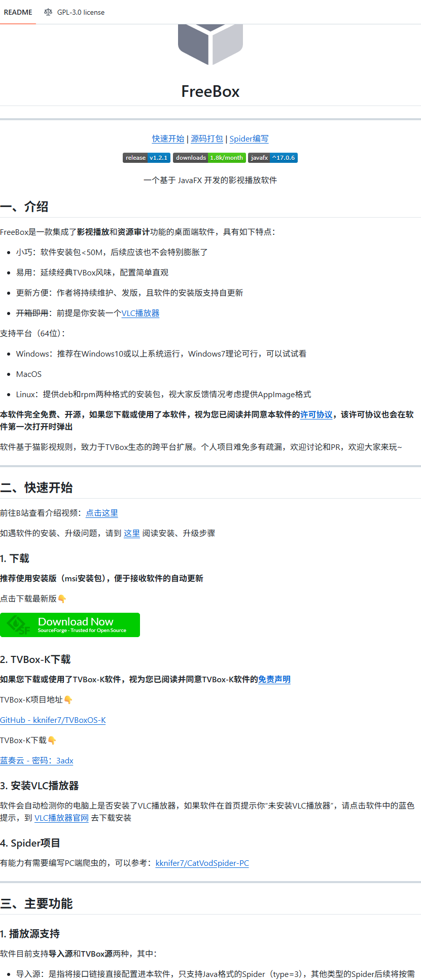This screenshot has width=421, height=980.
Task: Open the 免责声明 link
Action: (x=274, y=679)
